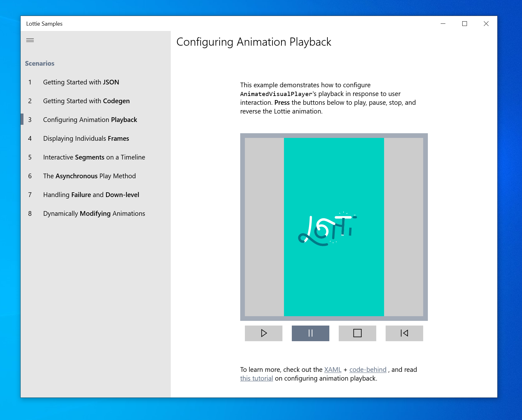The image size is (522, 420).
Task: Open scenario 1 Getting Started with JSON
Action: point(96,82)
